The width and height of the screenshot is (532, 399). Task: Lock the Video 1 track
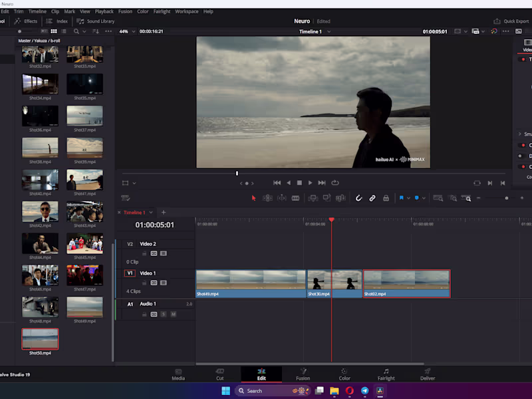(144, 283)
